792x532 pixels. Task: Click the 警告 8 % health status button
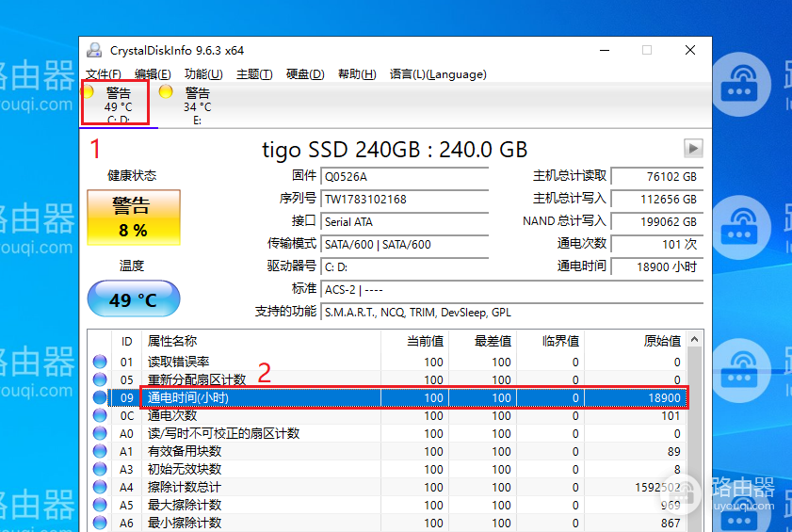(x=134, y=218)
